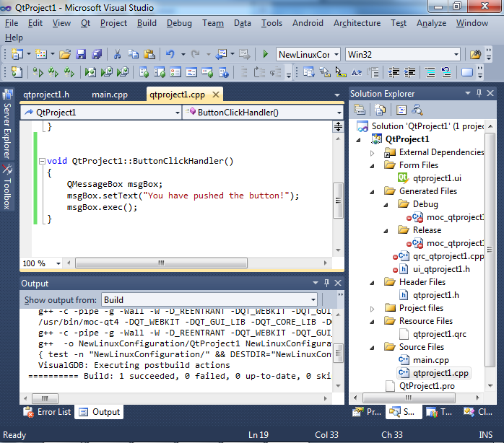Open the File menu
Image resolution: width=504 pixels, height=443 pixels.
(x=12, y=23)
